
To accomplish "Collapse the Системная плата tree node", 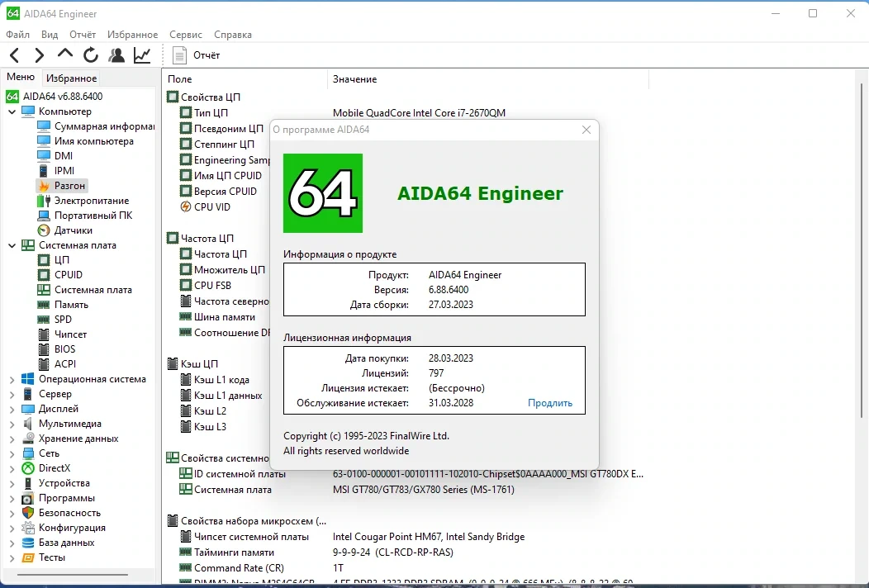I will (x=12, y=245).
